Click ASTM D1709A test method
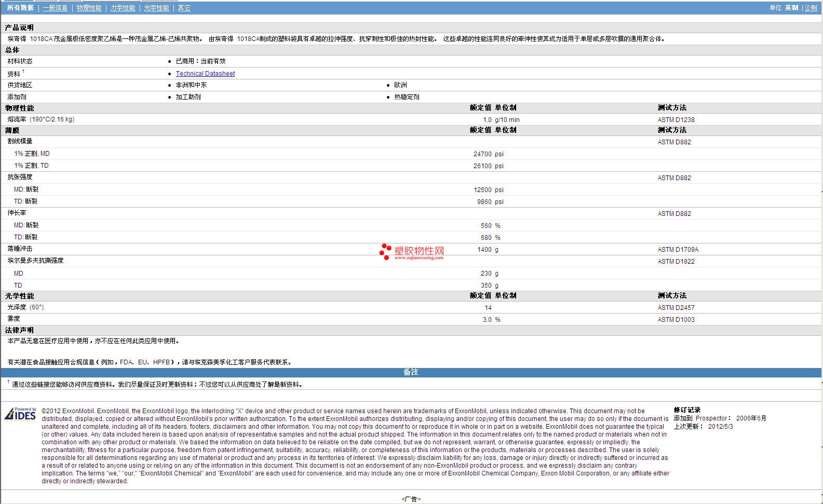823x504 pixels. point(678,250)
